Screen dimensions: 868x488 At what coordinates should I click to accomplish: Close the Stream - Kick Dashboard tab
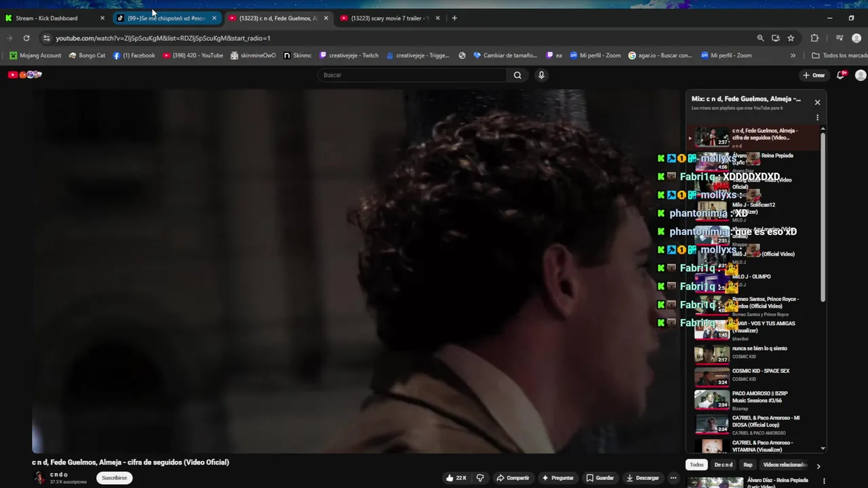(x=102, y=18)
